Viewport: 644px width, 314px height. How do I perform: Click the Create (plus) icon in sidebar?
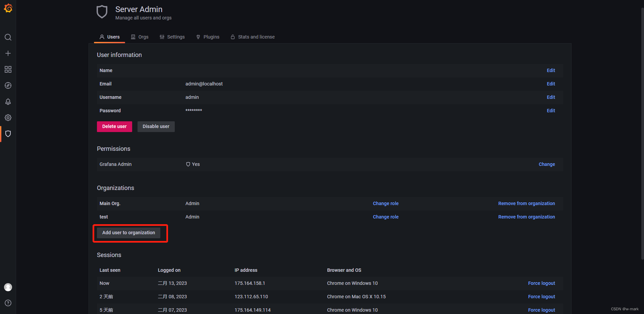pyautogui.click(x=8, y=53)
